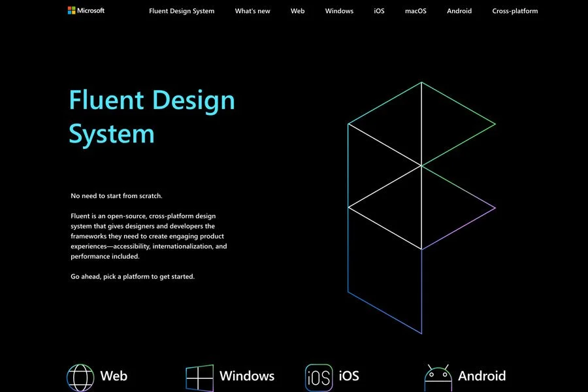The height and width of the screenshot is (392, 588).
Task: Click the "iOS" platform label at bottom
Action: pos(348,376)
